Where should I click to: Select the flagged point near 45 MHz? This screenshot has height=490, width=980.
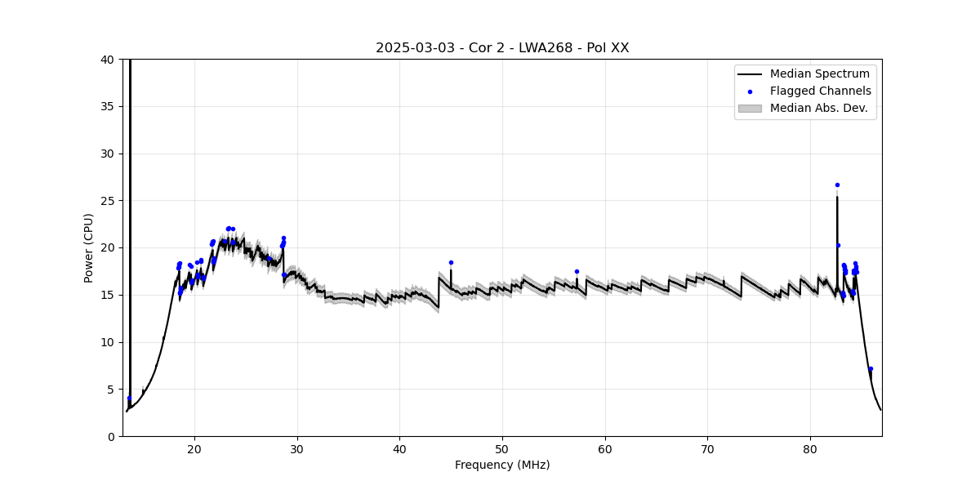click(x=451, y=263)
